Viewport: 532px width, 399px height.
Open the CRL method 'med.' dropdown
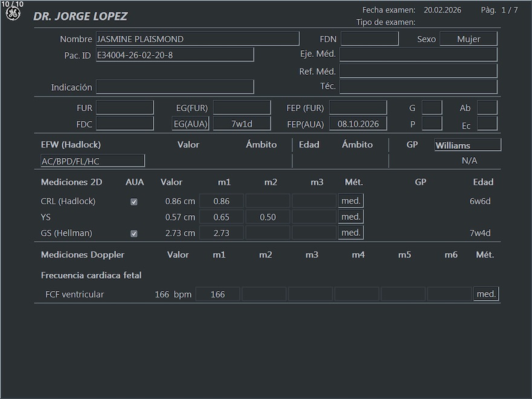click(x=351, y=201)
